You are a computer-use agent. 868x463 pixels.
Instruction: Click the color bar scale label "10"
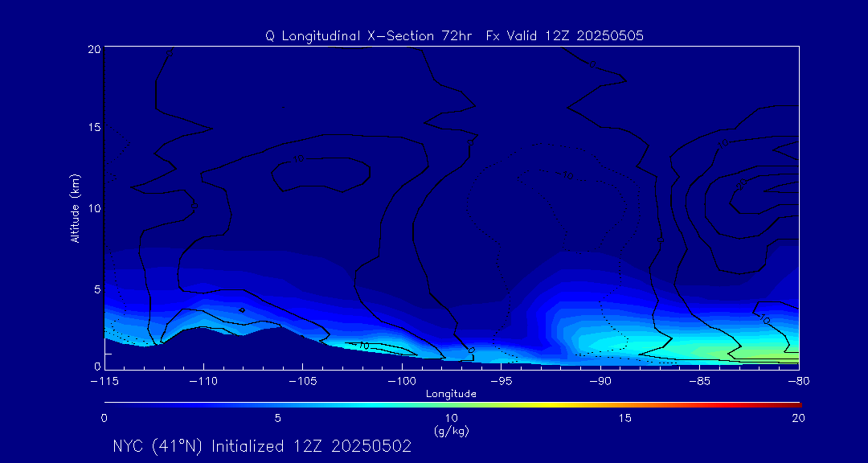pos(452,419)
